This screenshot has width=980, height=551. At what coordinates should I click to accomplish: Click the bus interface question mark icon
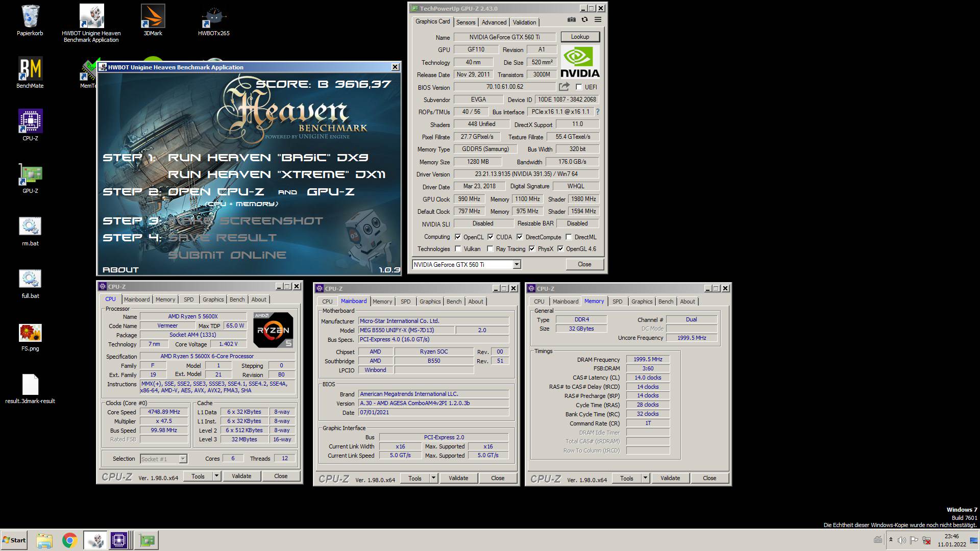(597, 112)
